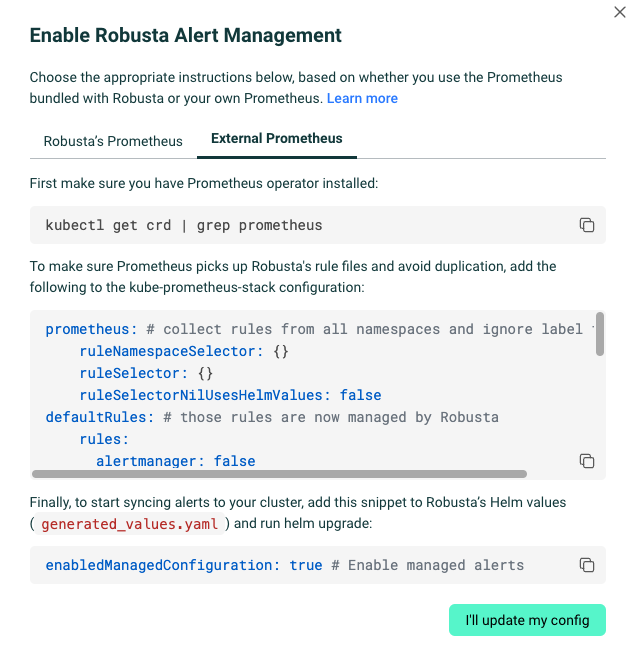This screenshot has height=645, width=634.
Task: Copy the kube-prometheus-stack configuration snippet
Action: 587,461
